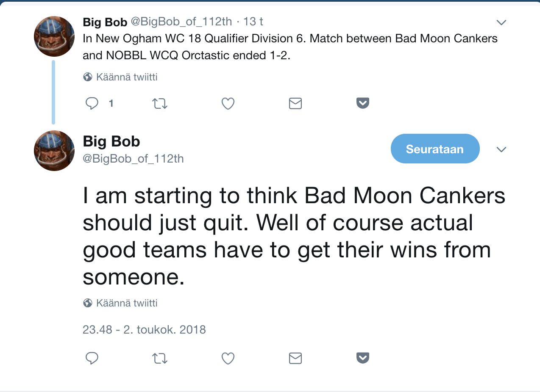Retweet the second tweet
This screenshot has height=392, width=540.
pyautogui.click(x=160, y=358)
